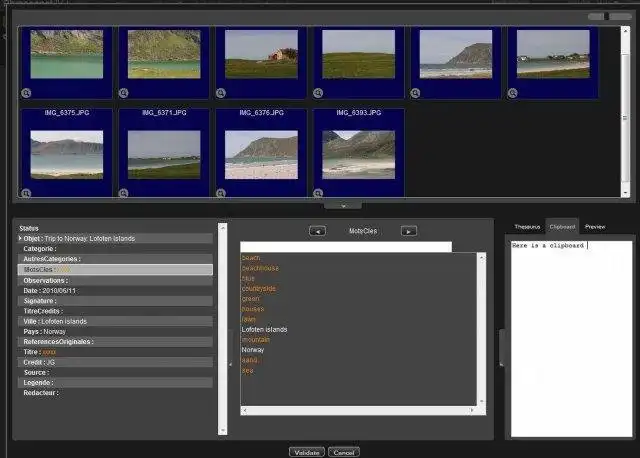Screen dimensions: 640x458
Task: Click the keyword list vertical scroll up arrow
Action: (482, 257)
